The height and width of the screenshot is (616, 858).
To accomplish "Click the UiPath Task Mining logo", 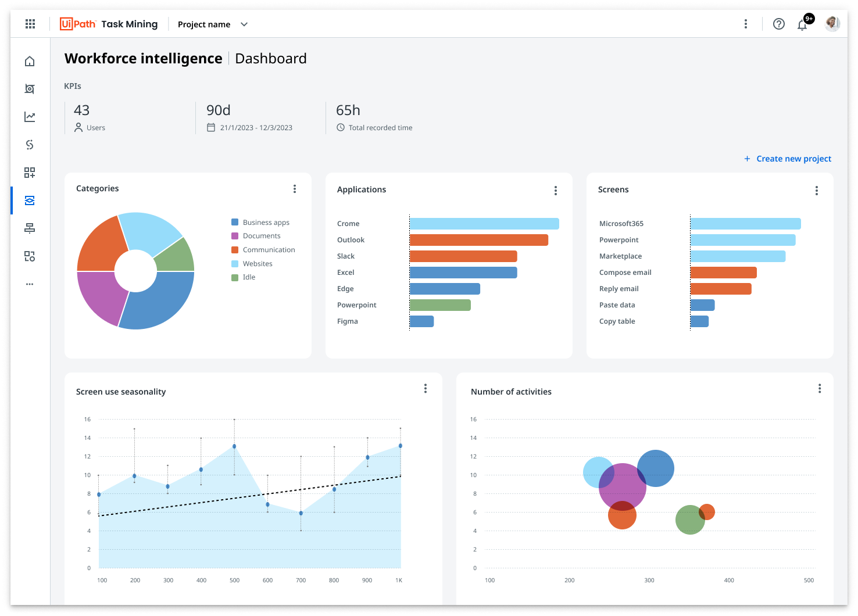I will [109, 24].
